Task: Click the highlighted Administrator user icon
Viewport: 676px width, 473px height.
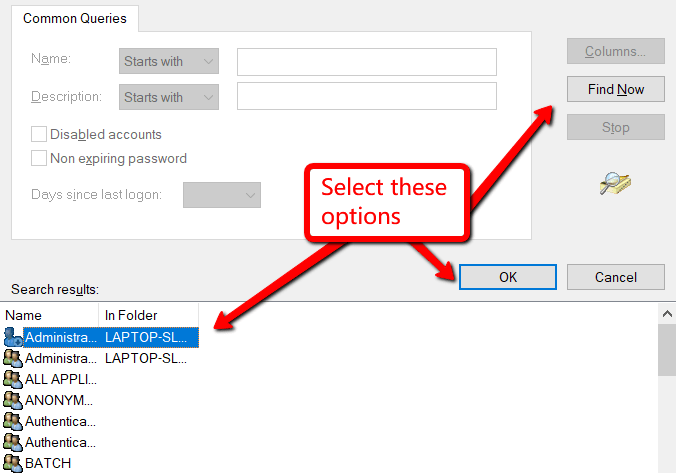Action: point(12,337)
